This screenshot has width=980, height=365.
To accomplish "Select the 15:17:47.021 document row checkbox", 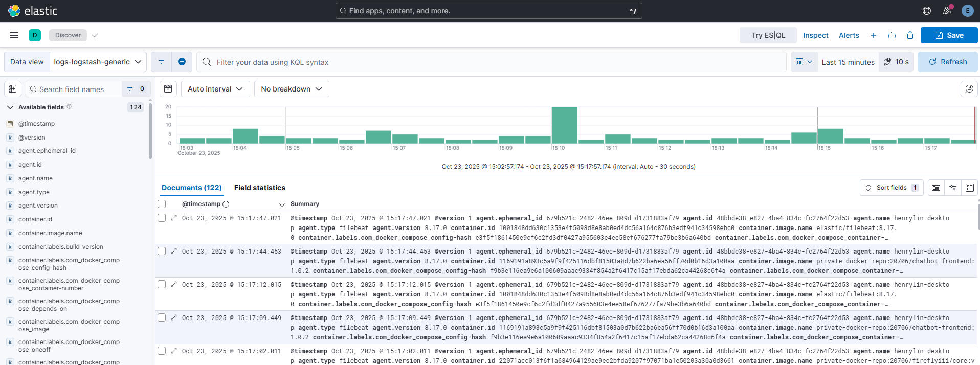I will point(162,218).
